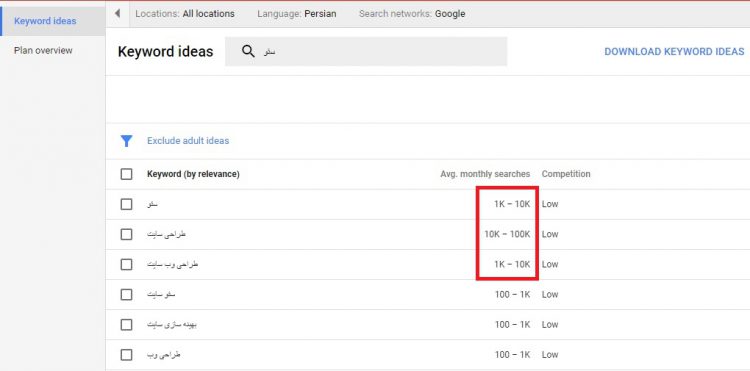Check the box for the سئو keyword row
This screenshot has width=750, height=371.
(x=126, y=204)
